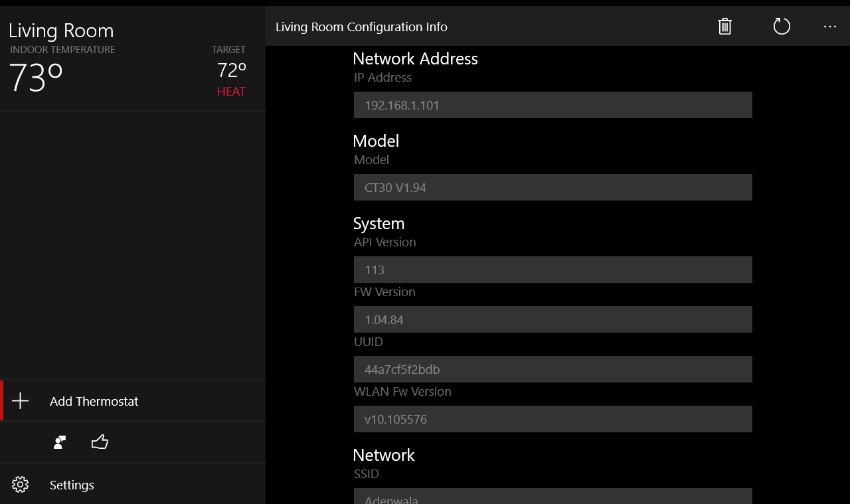This screenshot has height=504, width=850.
Task: Click the thumbs up rate icon
Action: [x=100, y=442]
